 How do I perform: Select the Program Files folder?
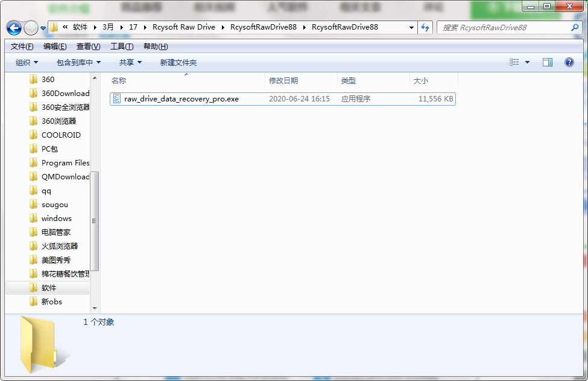click(65, 163)
